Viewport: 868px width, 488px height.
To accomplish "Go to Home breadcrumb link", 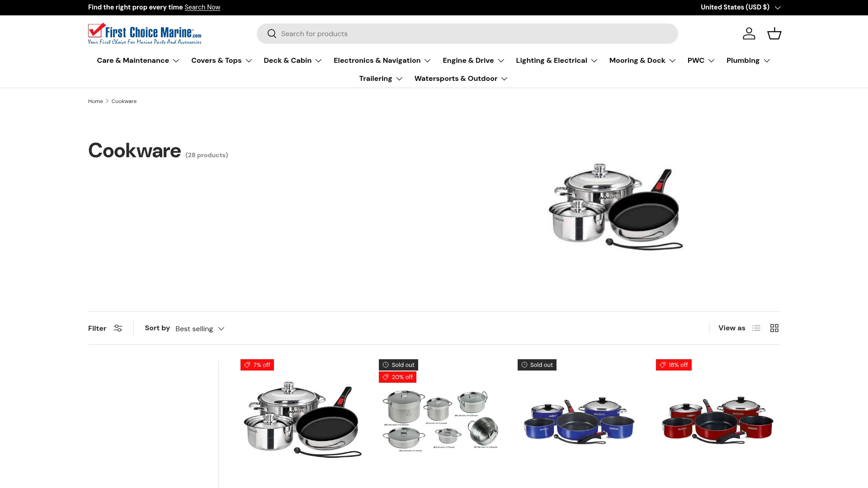I will point(95,101).
